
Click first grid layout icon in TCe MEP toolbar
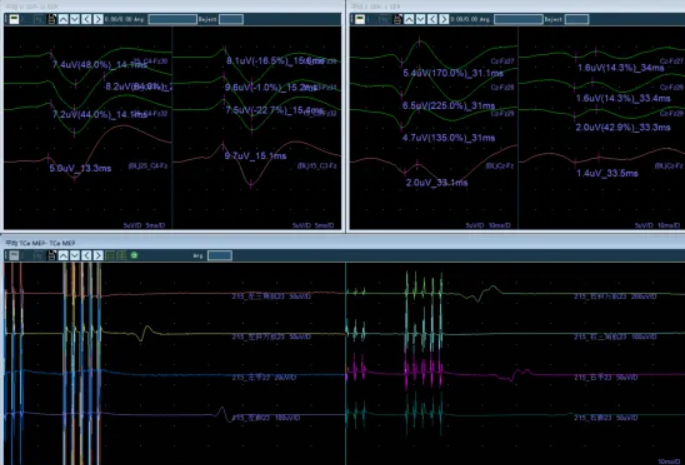(110, 255)
